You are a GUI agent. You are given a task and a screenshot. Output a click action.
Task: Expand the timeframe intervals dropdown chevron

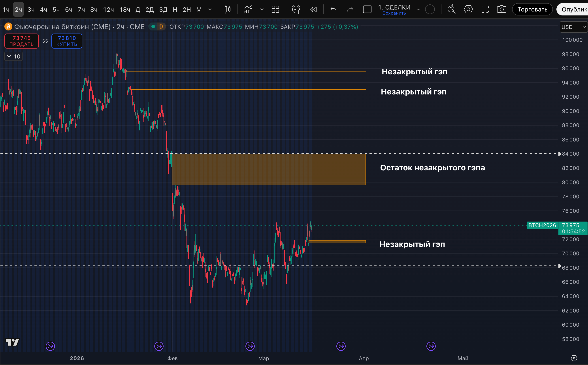pos(209,9)
